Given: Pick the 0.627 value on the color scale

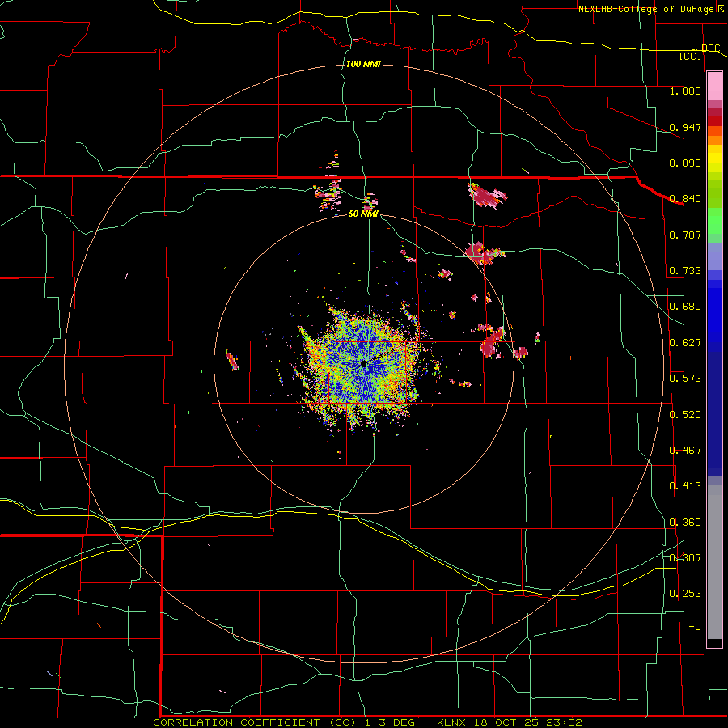Looking at the screenshot, I should click(x=685, y=343).
